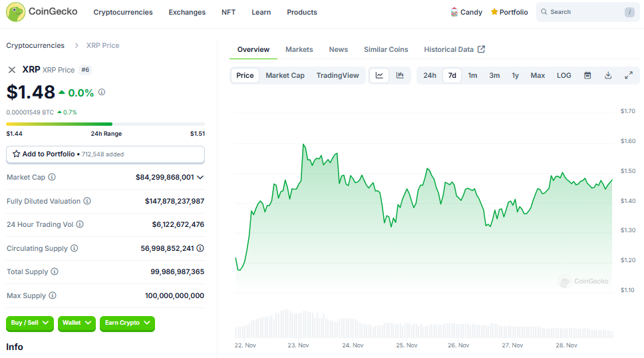Screen dimensions: 644x358
Task: Click the $6,122,672,476 trading volume value
Action: [x=178, y=224]
